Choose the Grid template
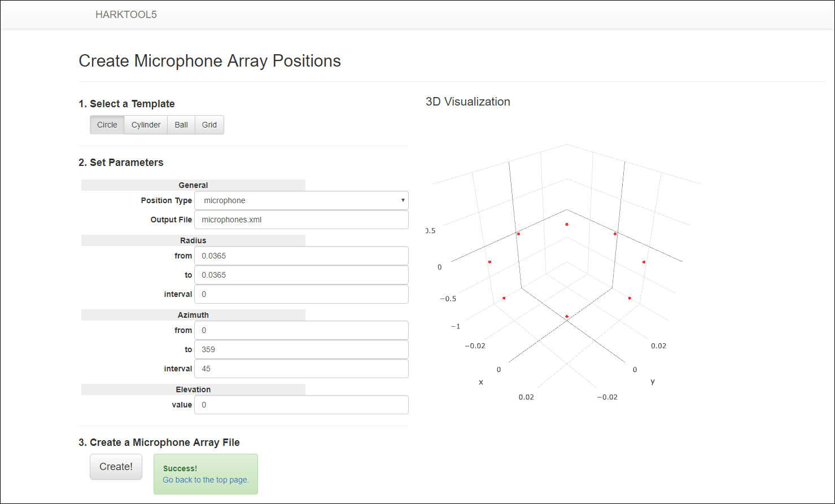The width and height of the screenshot is (835, 504). point(209,125)
